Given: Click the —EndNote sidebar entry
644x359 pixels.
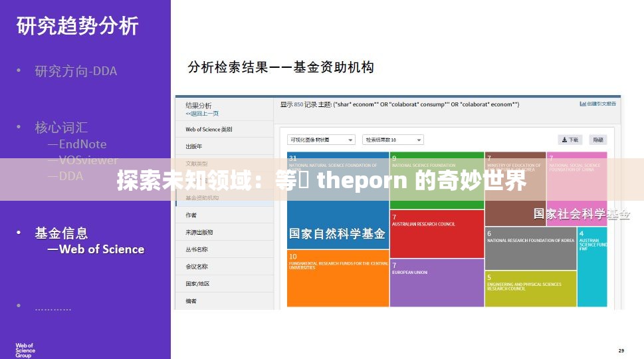Looking at the screenshot, I should click(77, 144).
